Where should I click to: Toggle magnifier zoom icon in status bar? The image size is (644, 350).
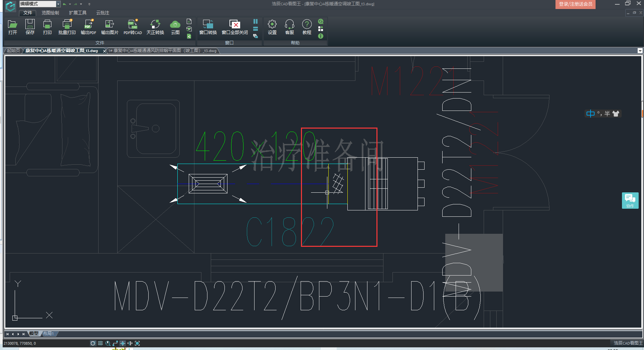coord(108,343)
